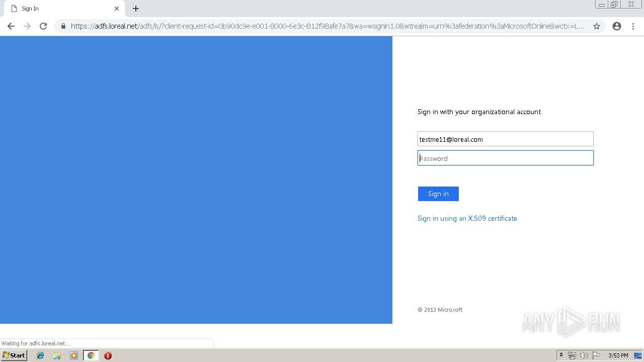The image size is (644, 362).
Task: Click the network tray icon
Action: pyautogui.click(x=572, y=355)
